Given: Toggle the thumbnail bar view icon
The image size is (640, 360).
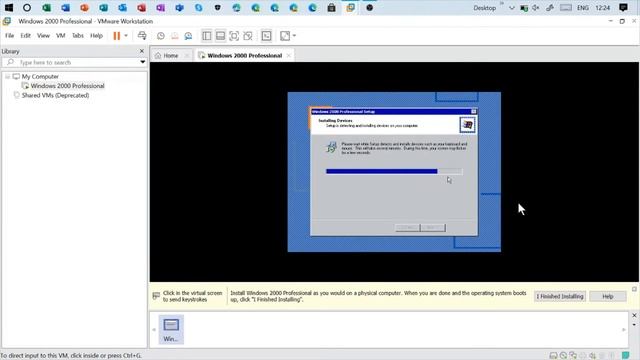Looking at the screenshot, I should coord(220,36).
